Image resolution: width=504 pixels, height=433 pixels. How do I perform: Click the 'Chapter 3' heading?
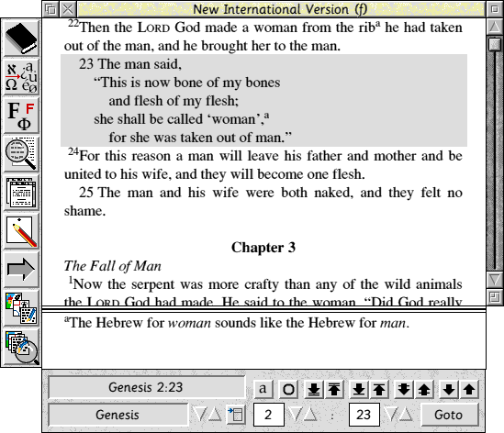point(263,248)
